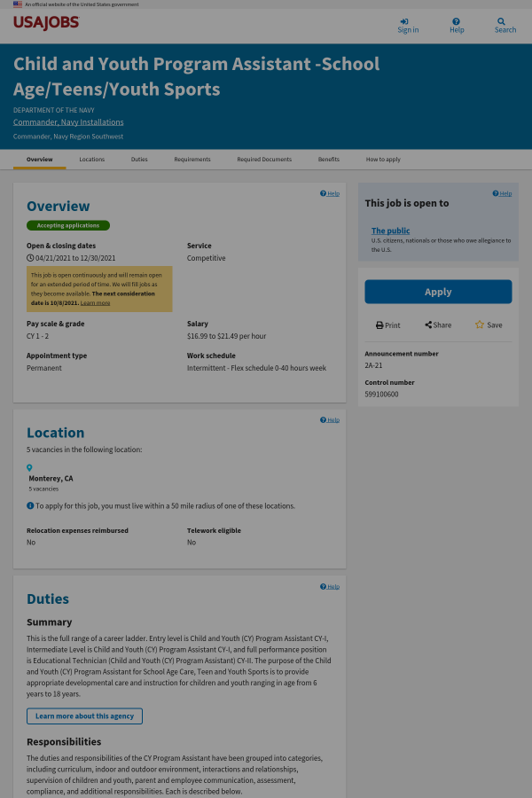The height and width of the screenshot is (798, 532).
Task: Click pay grade CY 1 - 2 value
Action: pos(37,336)
